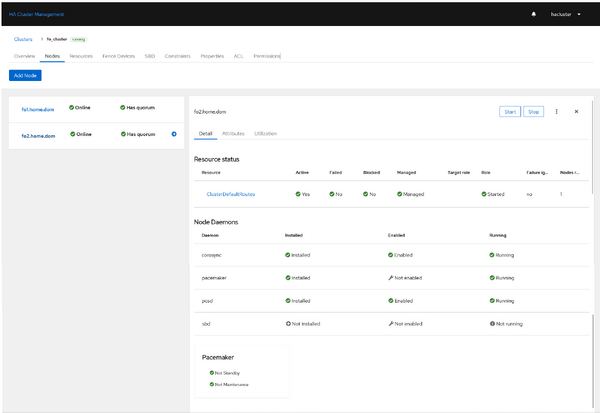
Task: Click the Active Yes check icon
Action: click(298, 194)
